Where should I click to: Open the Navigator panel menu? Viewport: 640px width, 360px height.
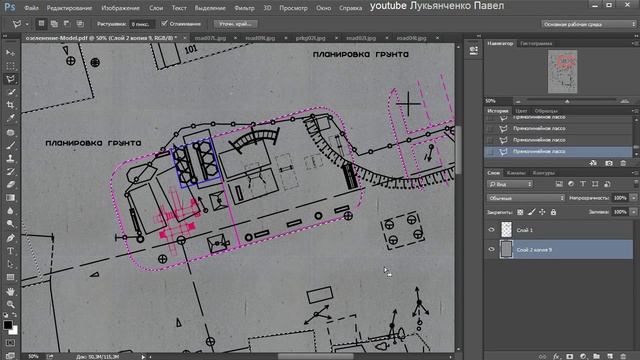(635, 43)
